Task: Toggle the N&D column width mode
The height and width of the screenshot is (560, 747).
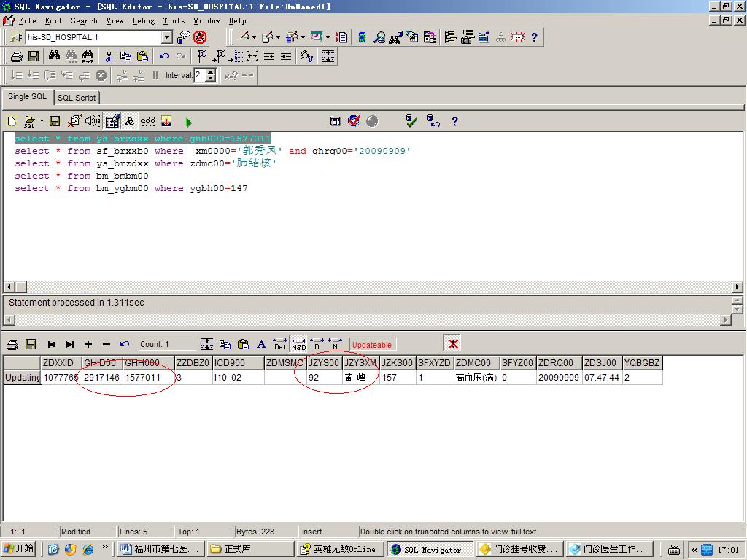Action: click(x=298, y=344)
